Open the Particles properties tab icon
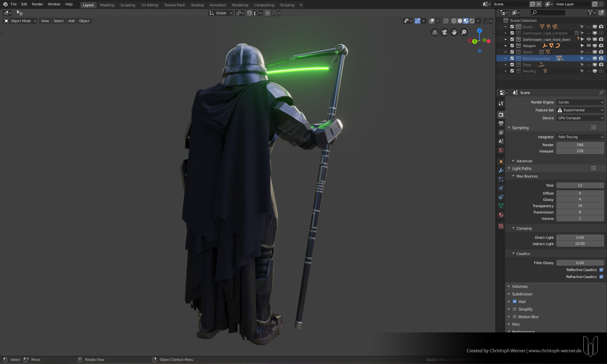The height and width of the screenshot is (364, 607). (501, 179)
